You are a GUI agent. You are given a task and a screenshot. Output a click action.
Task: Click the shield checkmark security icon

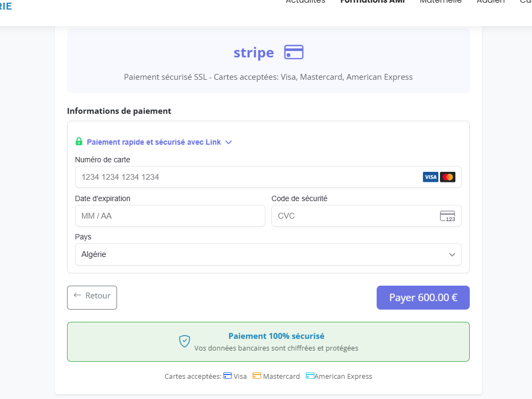[185, 341]
